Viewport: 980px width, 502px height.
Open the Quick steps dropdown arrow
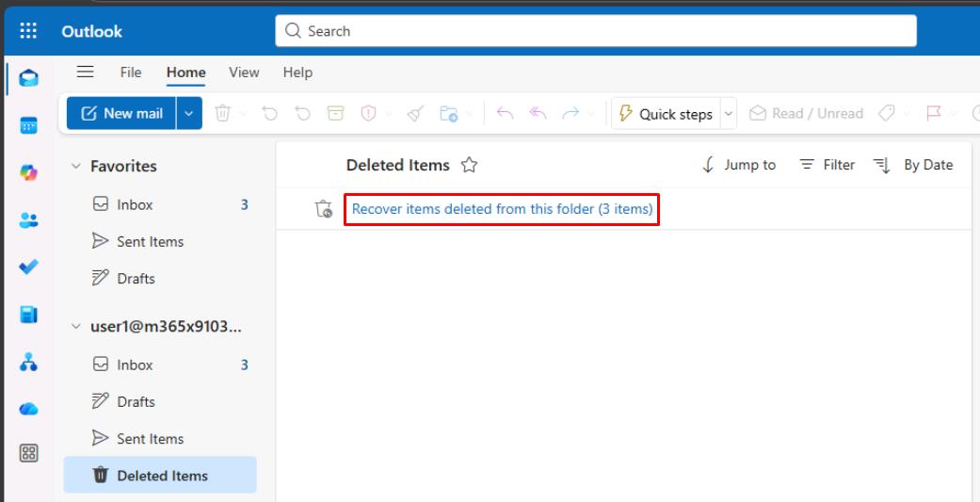(x=728, y=114)
